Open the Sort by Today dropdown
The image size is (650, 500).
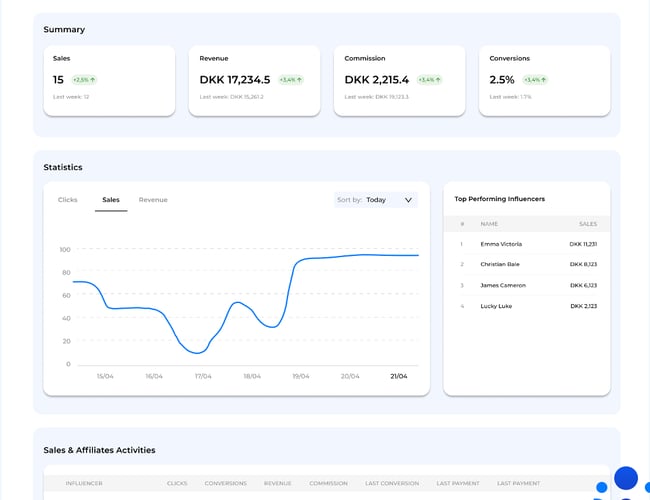(376, 200)
